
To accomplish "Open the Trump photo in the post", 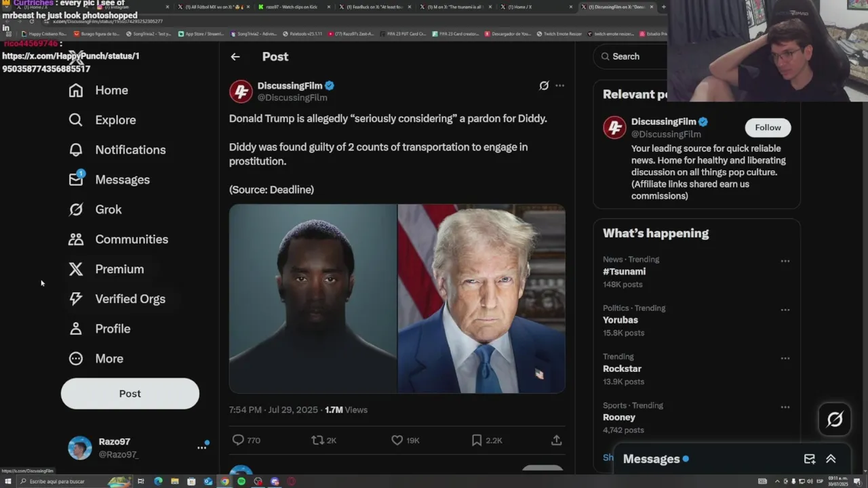I will (x=481, y=299).
